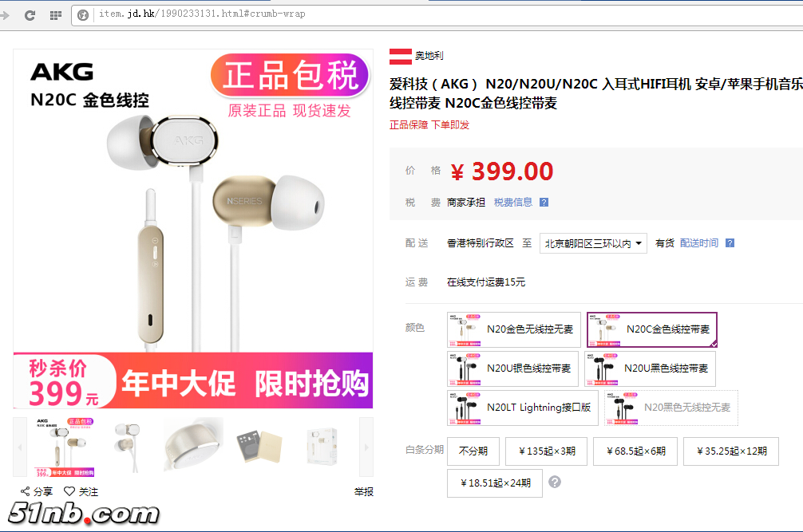This screenshot has width=803, height=532.
Task: Choose the ¥68.5 × 6 installment plan
Action: pyautogui.click(x=635, y=451)
